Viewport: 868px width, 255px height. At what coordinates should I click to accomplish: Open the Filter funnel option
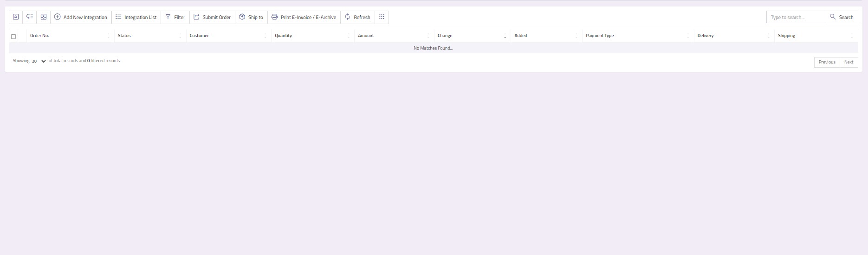175,17
